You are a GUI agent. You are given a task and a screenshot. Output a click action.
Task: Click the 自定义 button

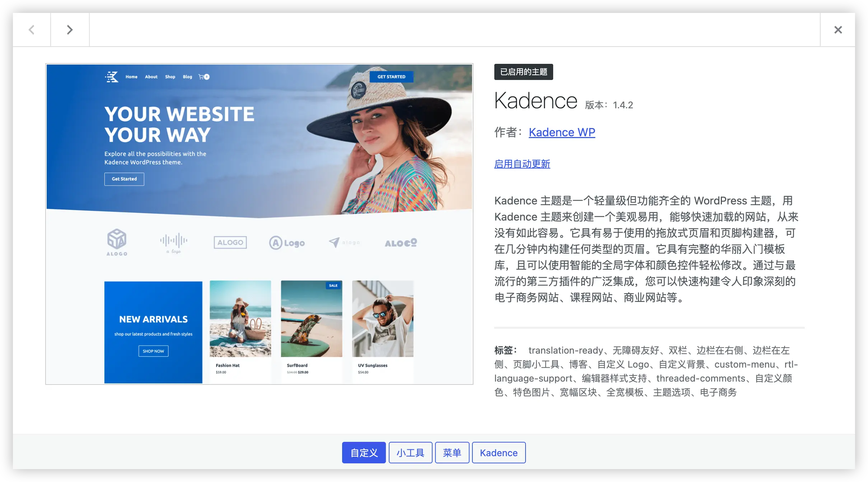click(x=363, y=453)
